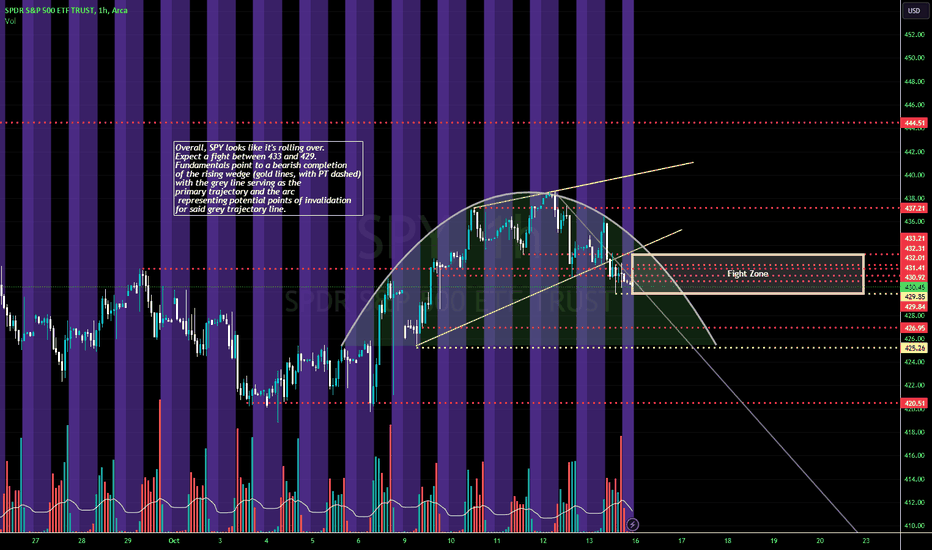This screenshot has height=550, width=932.
Task: Select the red 426.95 price label
Action: (915, 328)
